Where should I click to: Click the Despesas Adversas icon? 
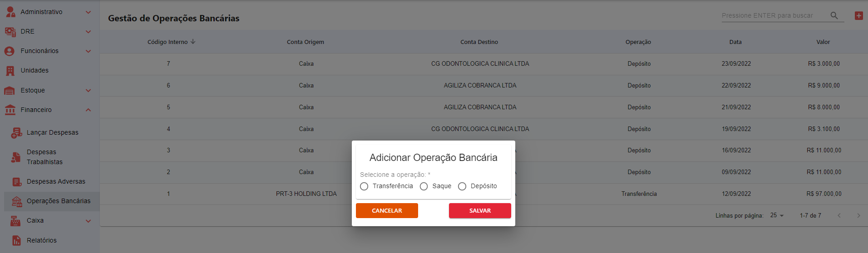tap(16, 182)
